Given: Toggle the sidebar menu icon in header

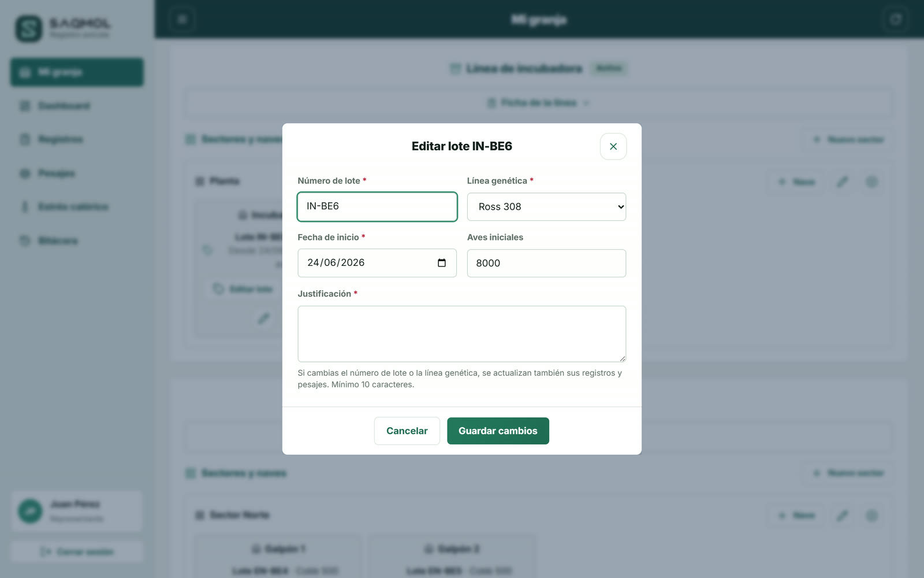Looking at the screenshot, I should [182, 20].
